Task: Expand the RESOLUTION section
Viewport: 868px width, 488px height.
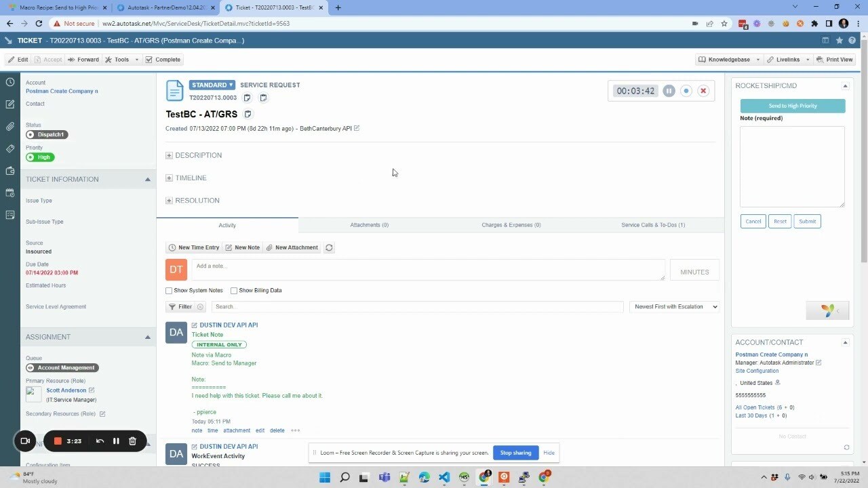Action: 169,201
